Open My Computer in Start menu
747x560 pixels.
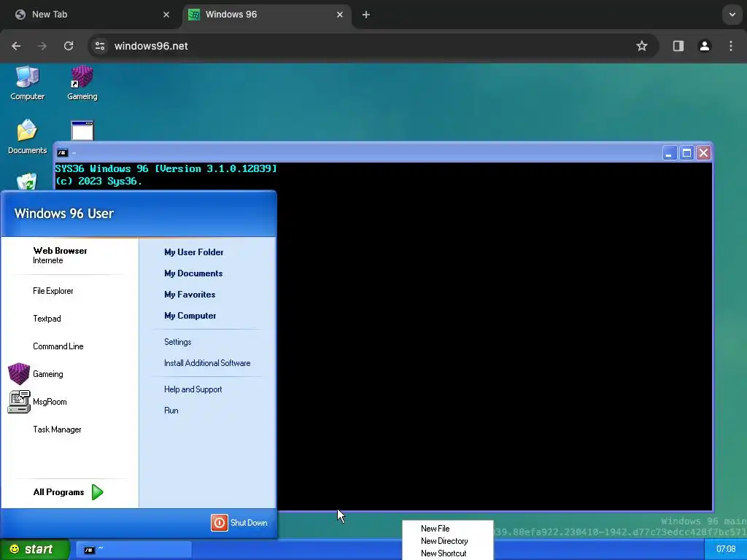coord(190,316)
